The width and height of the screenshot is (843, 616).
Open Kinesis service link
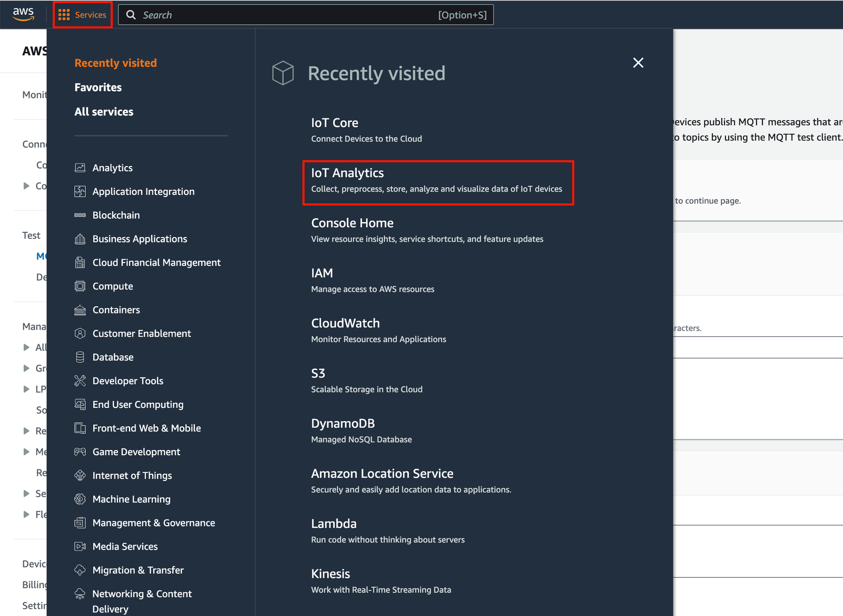click(x=330, y=573)
